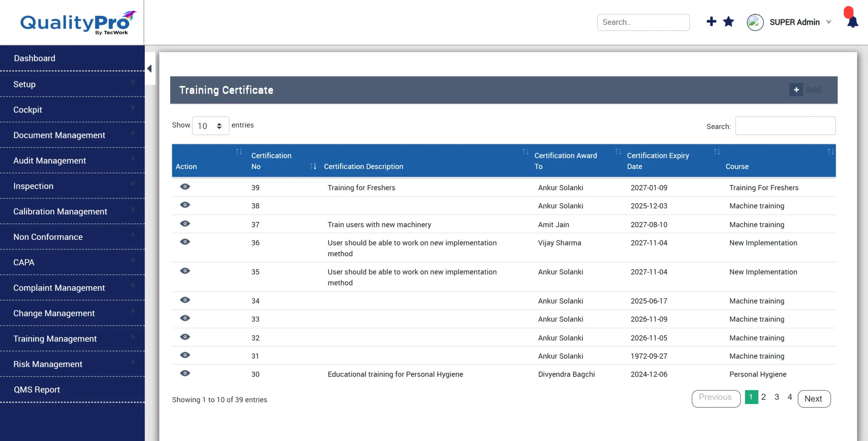868x441 pixels.
Task: Sort table by Action column arrows
Action: coord(239,152)
